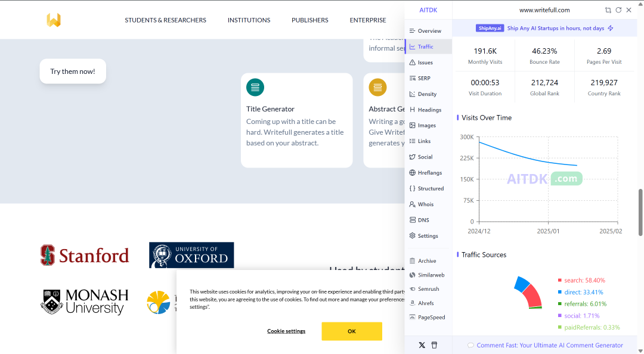Click the www.writefull.com domain title
Image resolution: width=644 pixels, height=354 pixels.
tap(544, 10)
